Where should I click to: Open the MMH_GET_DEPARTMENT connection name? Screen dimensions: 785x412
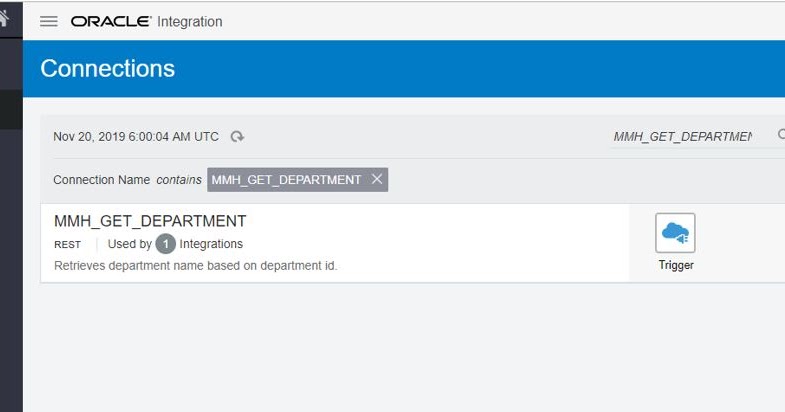[x=150, y=221]
